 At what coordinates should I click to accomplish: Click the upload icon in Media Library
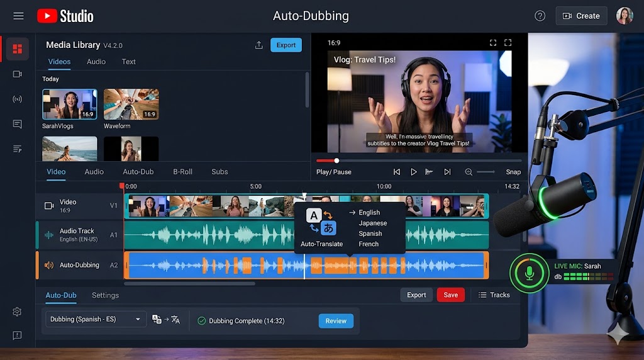258,45
